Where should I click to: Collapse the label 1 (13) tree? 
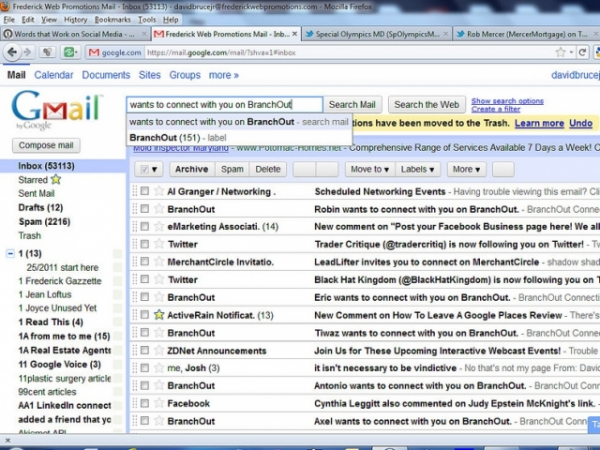pos(10,253)
